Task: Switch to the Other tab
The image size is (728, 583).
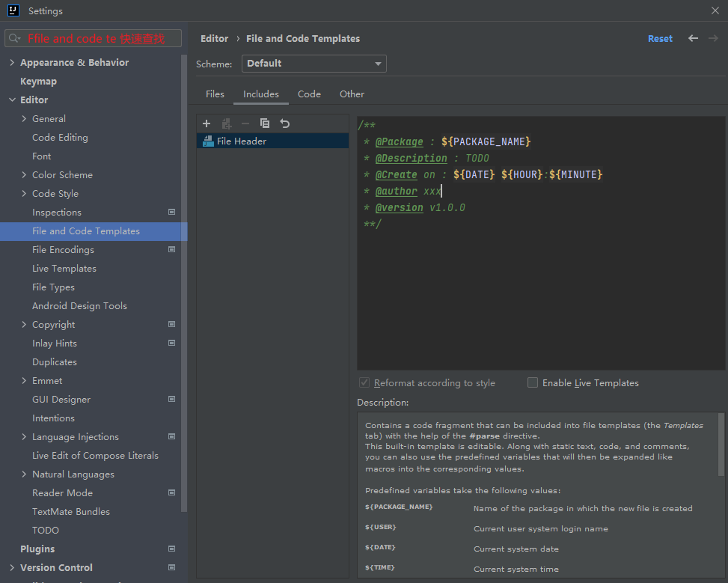Action: tap(352, 94)
